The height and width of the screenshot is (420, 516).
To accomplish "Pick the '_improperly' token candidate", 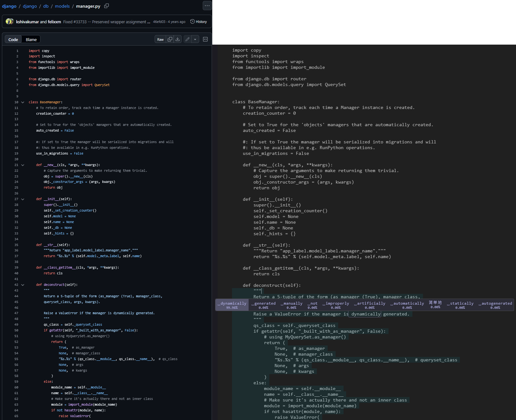I will click(x=336, y=305).
